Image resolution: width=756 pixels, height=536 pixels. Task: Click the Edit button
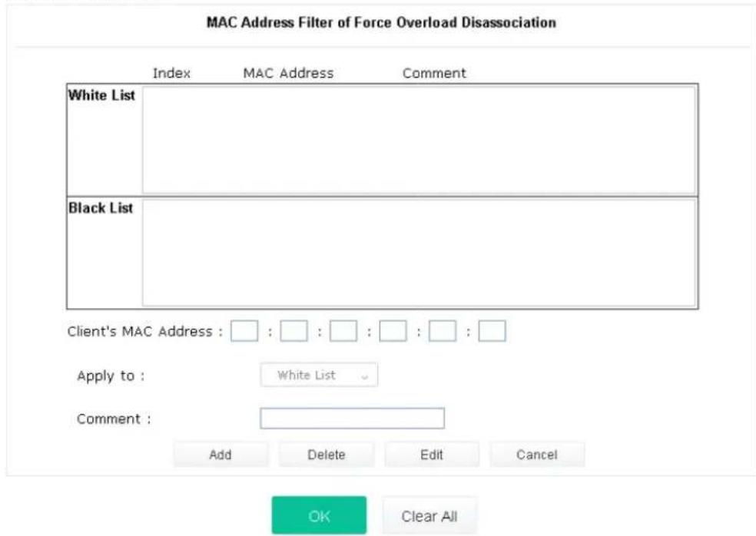(x=432, y=455)
